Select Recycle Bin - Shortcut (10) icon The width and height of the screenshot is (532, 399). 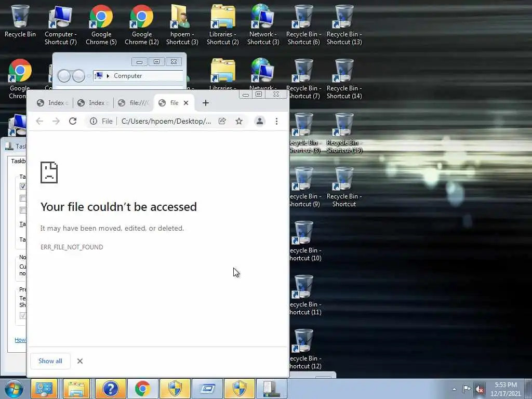click(304, 241)
